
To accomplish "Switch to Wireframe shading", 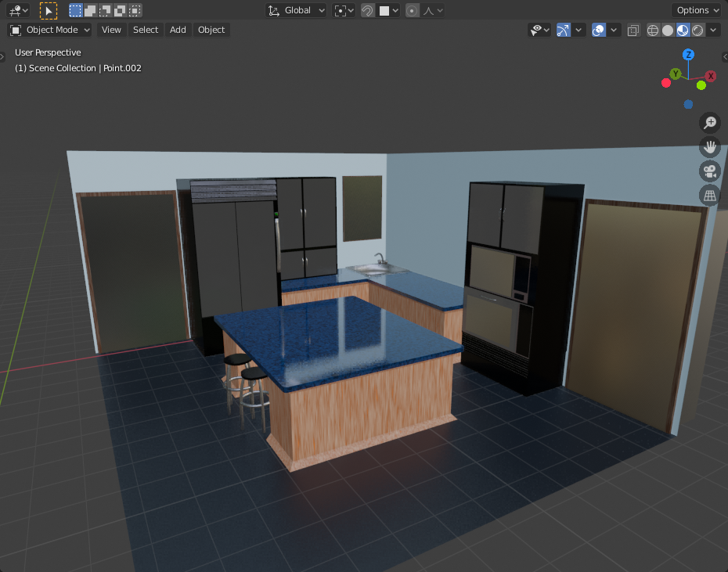I will [653, 31].
